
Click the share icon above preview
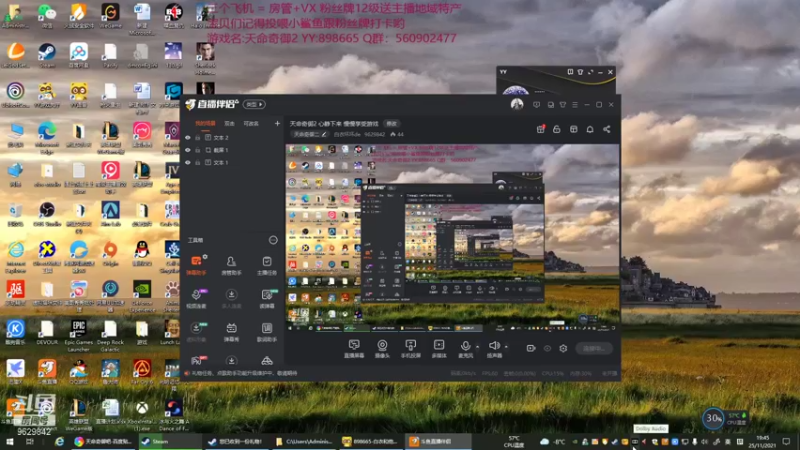(x=607, y=129)
